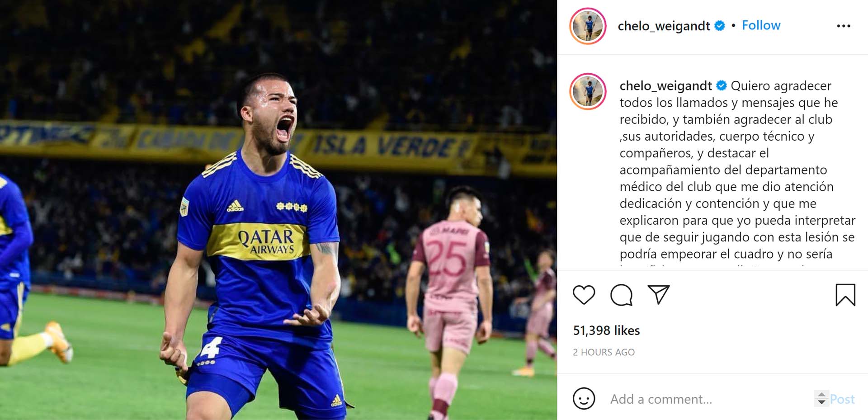Screen dimensions: 868x420
Task: Click the up arrow stepper beside Post
Action: point(821,395)
